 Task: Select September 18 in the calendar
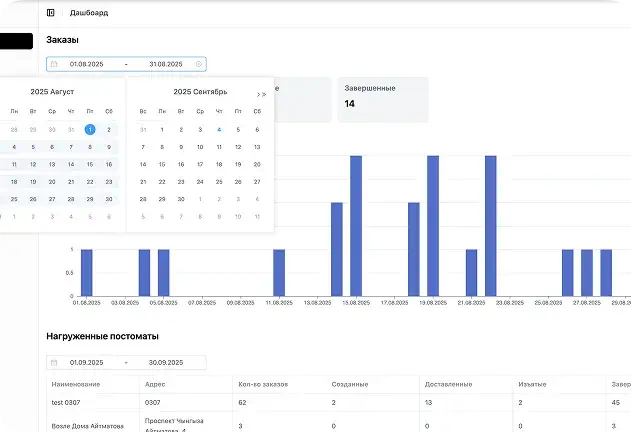tap(219, 164)
